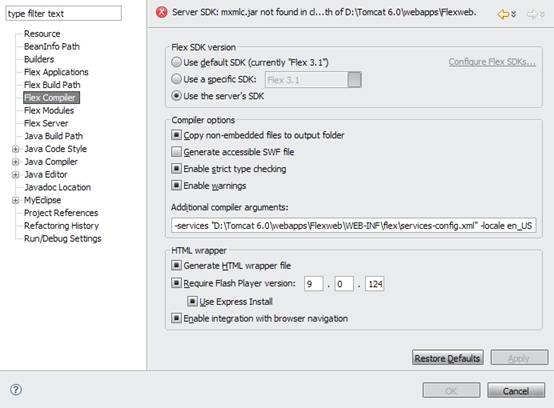Viewport: 554px width, 408px height.
Task: Disable Enable strict type checking
Action: [x=176, y=168]
